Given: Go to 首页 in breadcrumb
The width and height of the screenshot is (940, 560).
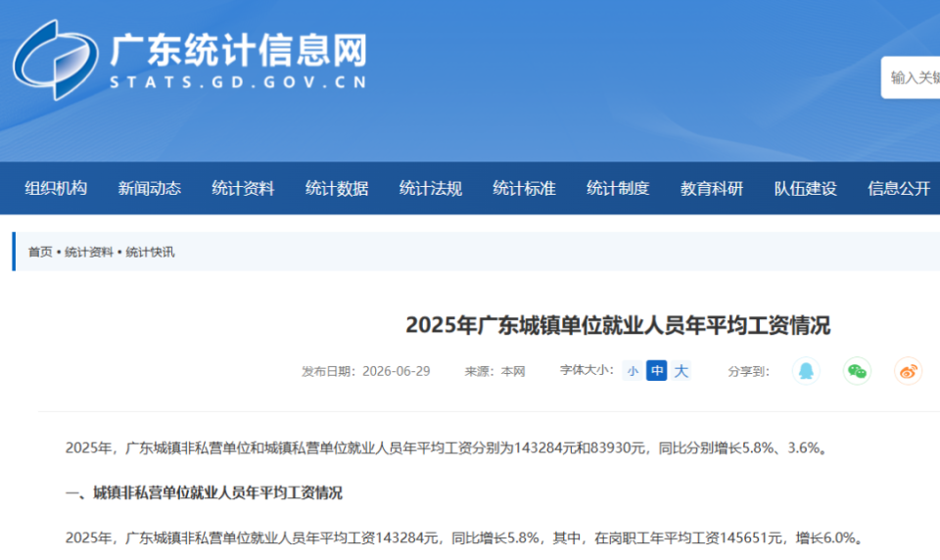Looking at the screenshot, I should tap(40, 252).
